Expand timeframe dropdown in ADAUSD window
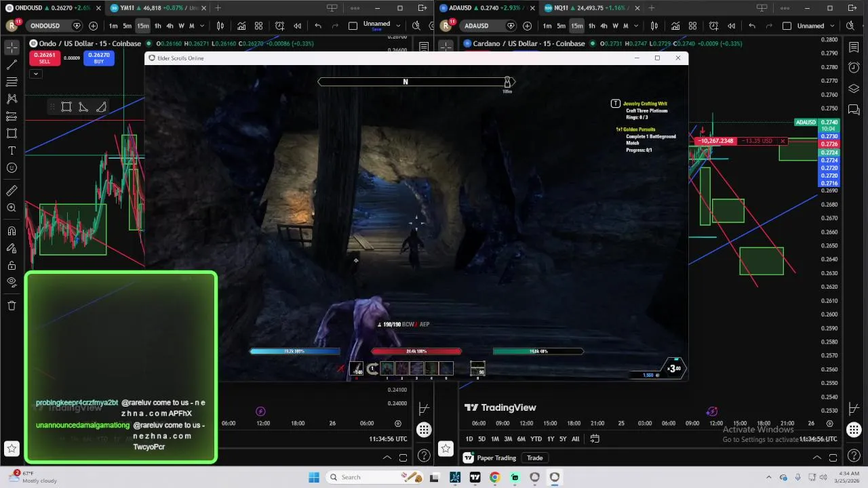Screen dimensions: 868x488 [x=636, y=26]
